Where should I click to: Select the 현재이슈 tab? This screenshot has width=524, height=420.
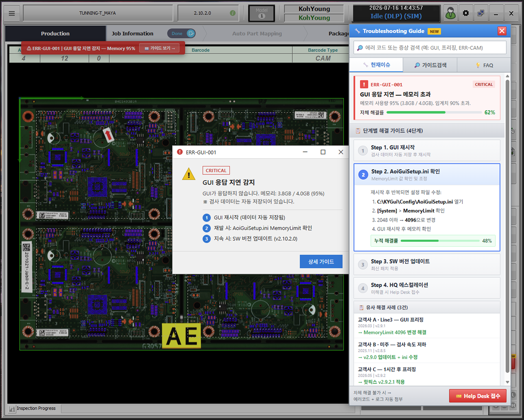coord(376,65)
